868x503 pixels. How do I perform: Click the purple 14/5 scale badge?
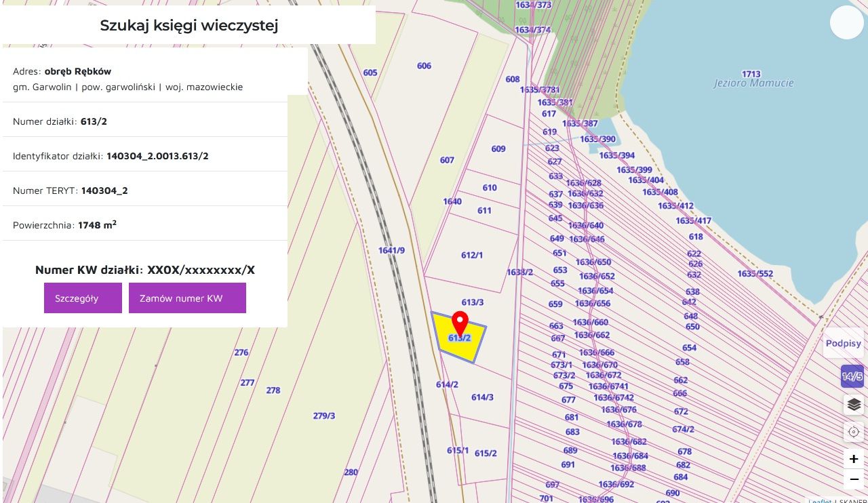[x=852, y=376]
